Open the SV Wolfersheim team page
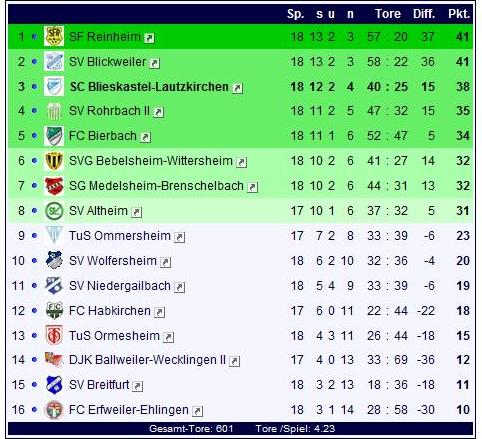 click(x=113, y=261)
